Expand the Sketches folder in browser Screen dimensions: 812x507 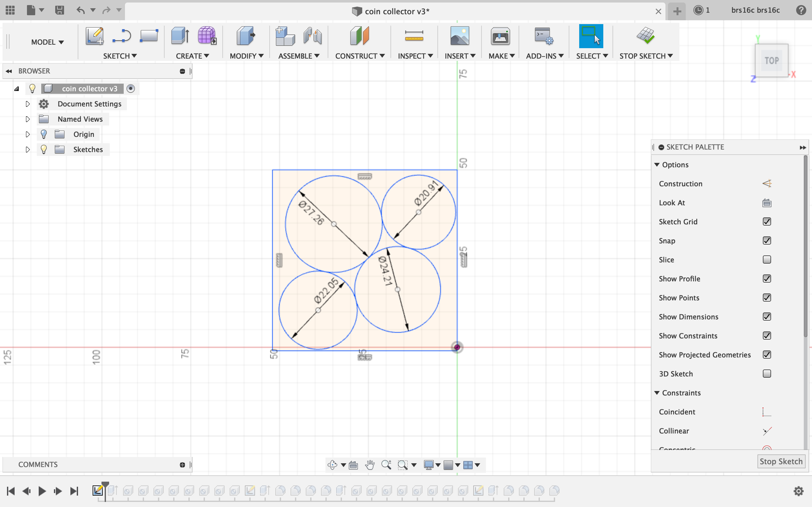click(x=28, y=150)
